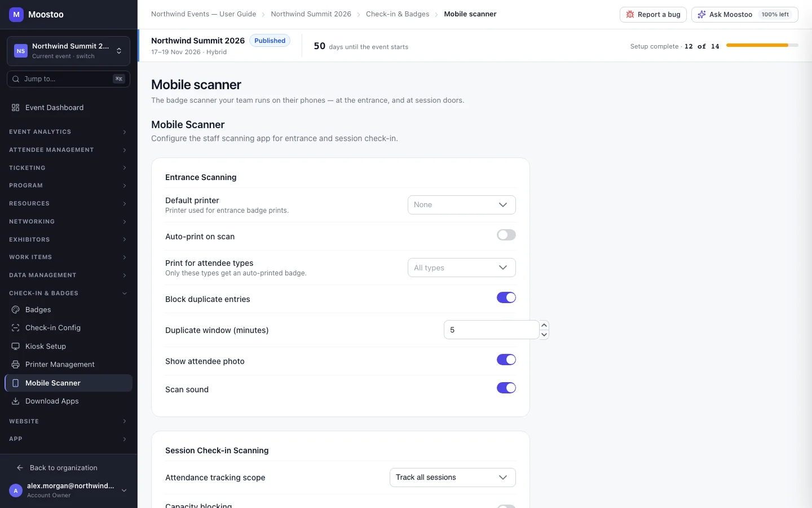This screenshot has height=508, width=812.
Task: Click the Published status badge
Action: click(x=270, y=41)
